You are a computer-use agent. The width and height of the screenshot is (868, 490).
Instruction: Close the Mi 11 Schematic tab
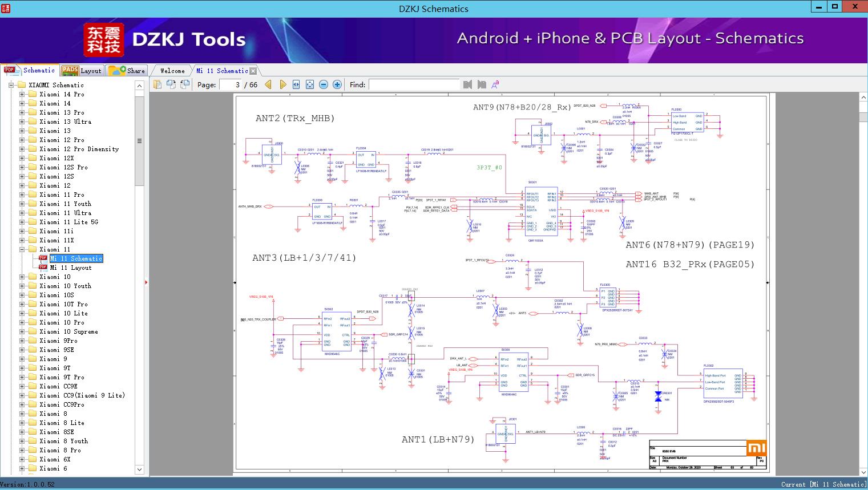(253, 71)
